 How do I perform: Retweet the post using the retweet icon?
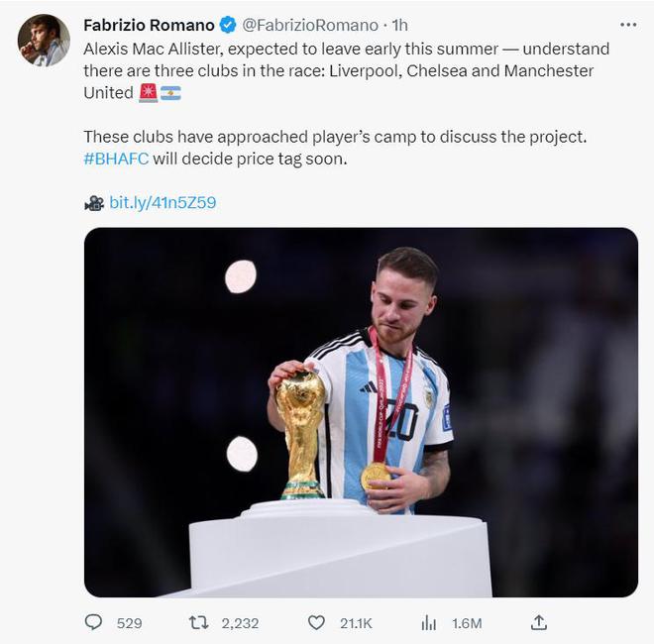tap(199, 622)
